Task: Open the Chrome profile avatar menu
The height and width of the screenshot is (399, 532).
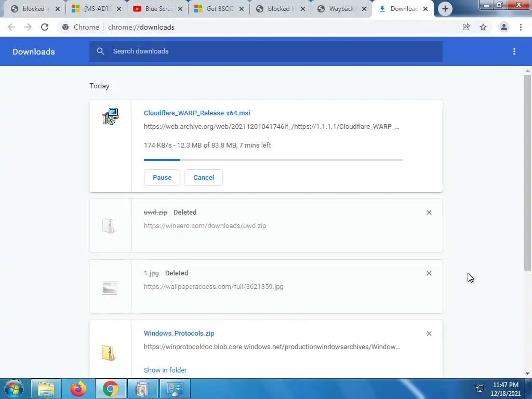Action: tap(504, 27)
